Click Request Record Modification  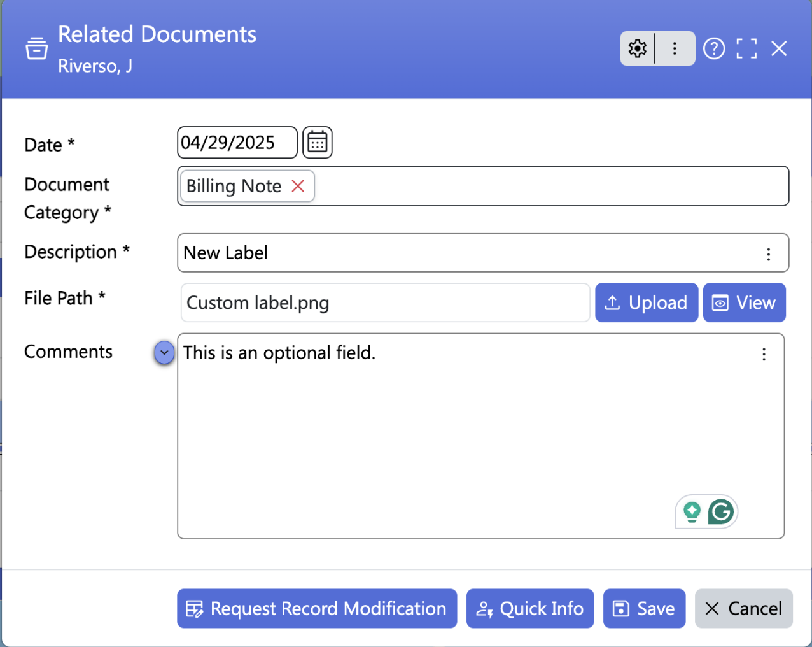(317, 608)
